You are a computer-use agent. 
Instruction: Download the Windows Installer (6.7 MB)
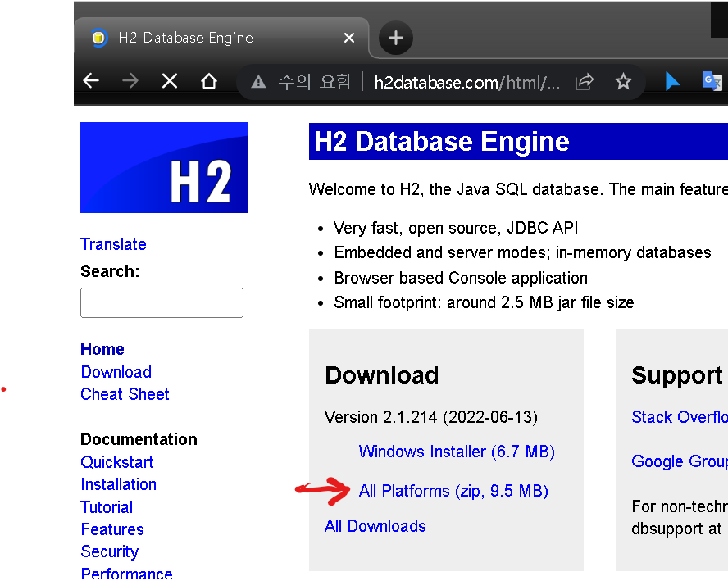point(457,452)
